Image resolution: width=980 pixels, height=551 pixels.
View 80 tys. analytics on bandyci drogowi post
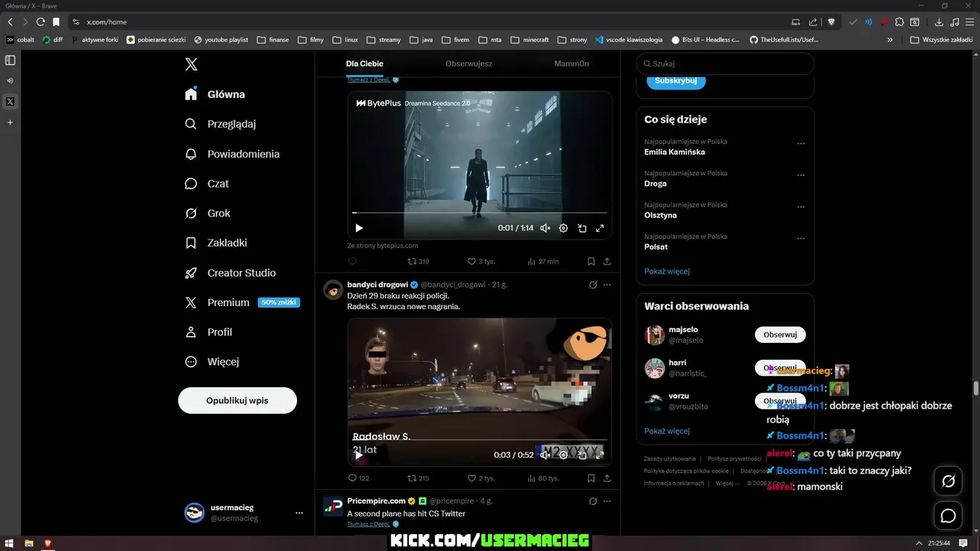click(543, 478)
